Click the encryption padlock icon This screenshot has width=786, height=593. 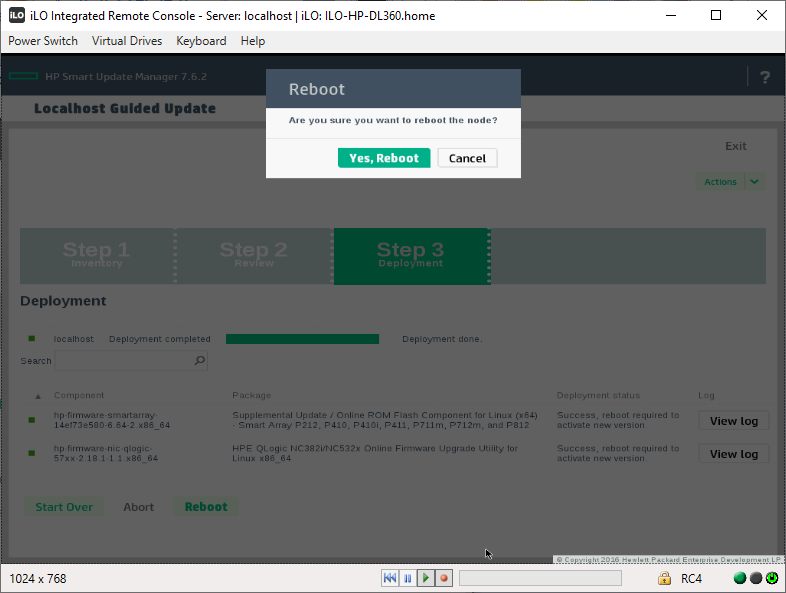point(664,578)
